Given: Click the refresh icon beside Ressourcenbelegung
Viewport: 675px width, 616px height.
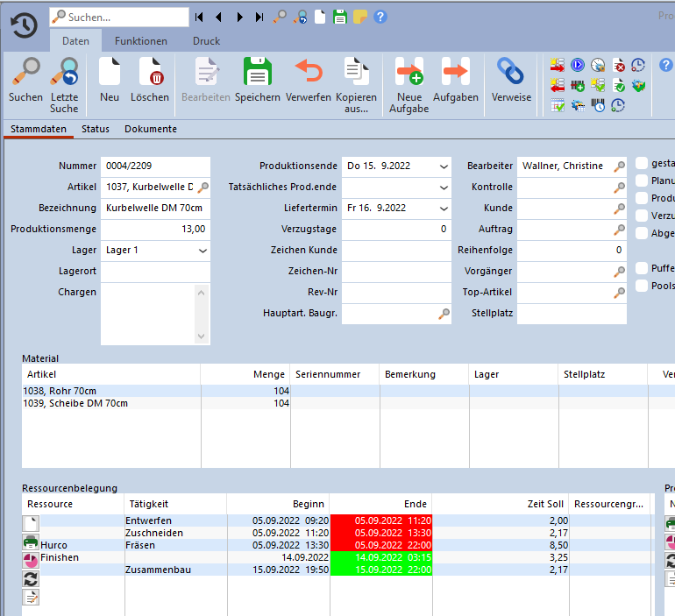Looking at the screenshot, I should [x=30, y=577].
